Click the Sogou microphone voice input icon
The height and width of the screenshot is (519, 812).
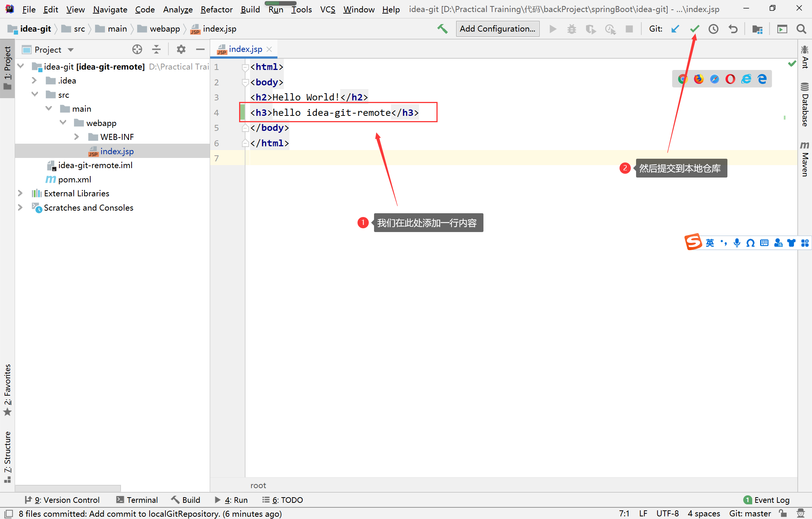[x=737, y=243]
